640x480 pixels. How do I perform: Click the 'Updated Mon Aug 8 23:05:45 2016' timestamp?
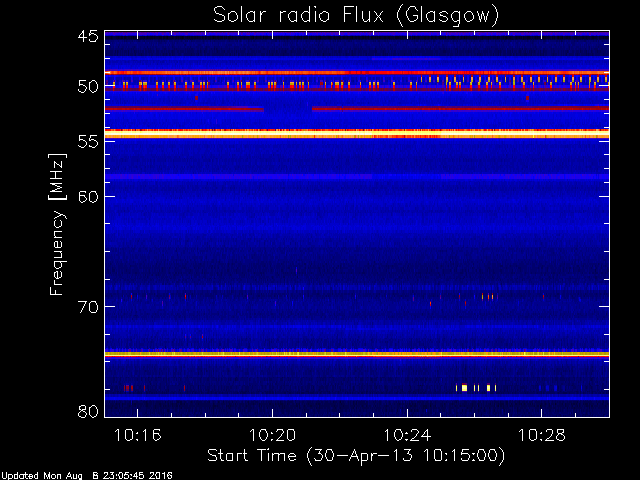pos(86,476)
